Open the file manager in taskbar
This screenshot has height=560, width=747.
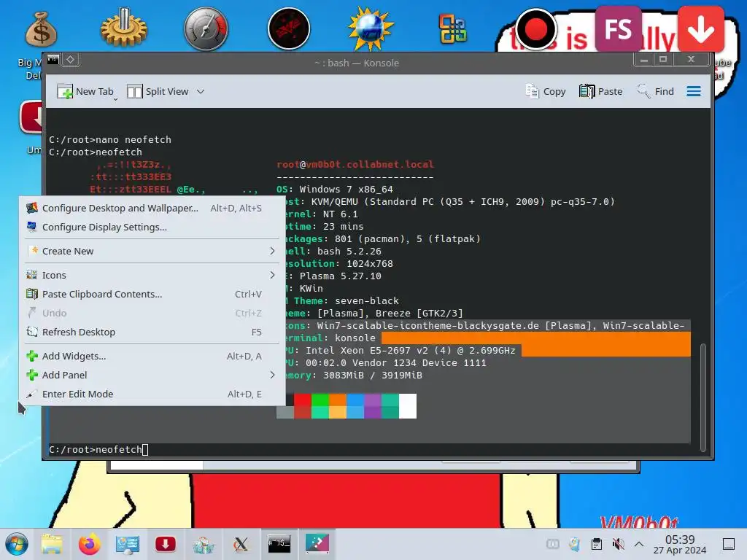[52, 544]
